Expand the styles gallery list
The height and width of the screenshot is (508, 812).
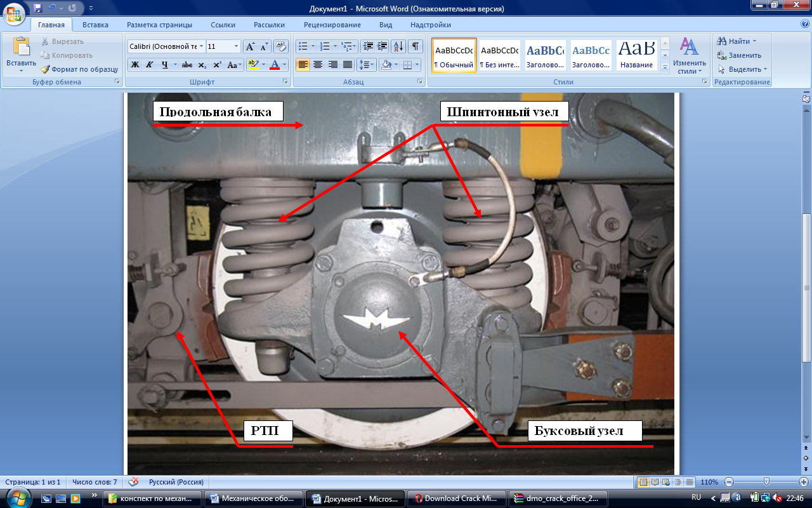click(x=665, y=67)
